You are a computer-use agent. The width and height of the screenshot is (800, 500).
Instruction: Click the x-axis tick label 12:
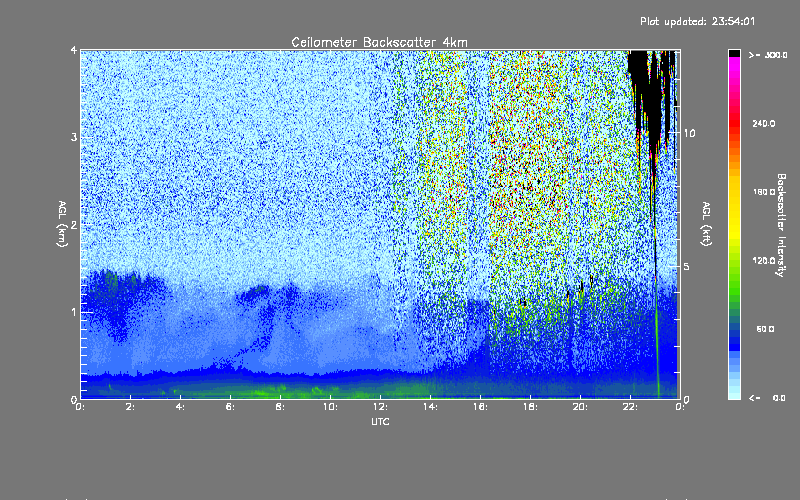point(381,407)
